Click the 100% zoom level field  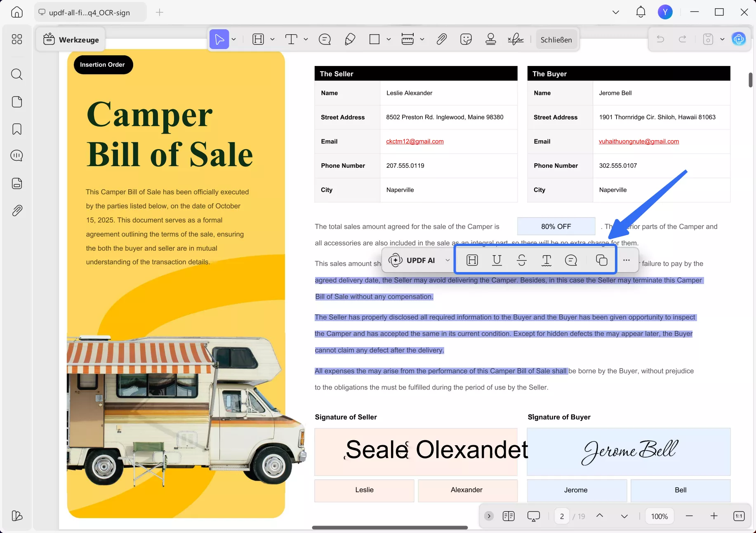coord(659,516)
